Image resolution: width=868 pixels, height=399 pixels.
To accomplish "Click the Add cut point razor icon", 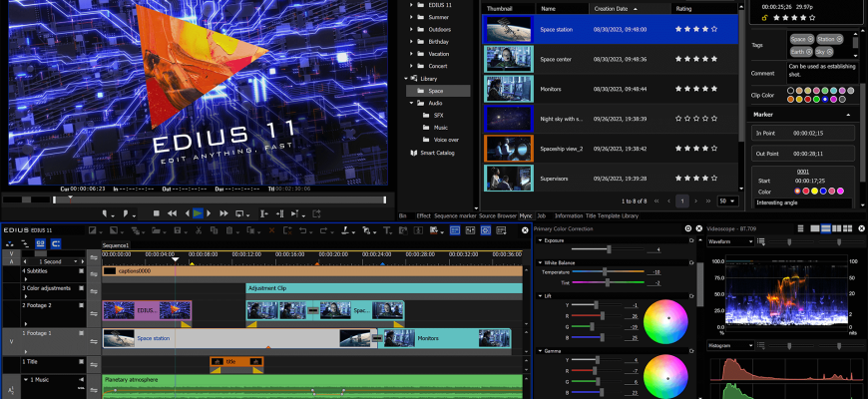I will 345,229.
